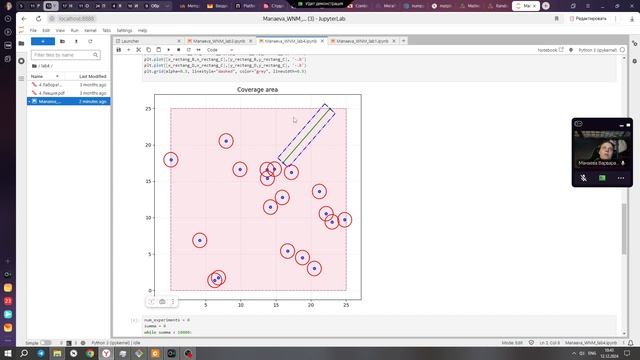Open a new browser tab with plus

pyautogui.click(x=546, y=6)
